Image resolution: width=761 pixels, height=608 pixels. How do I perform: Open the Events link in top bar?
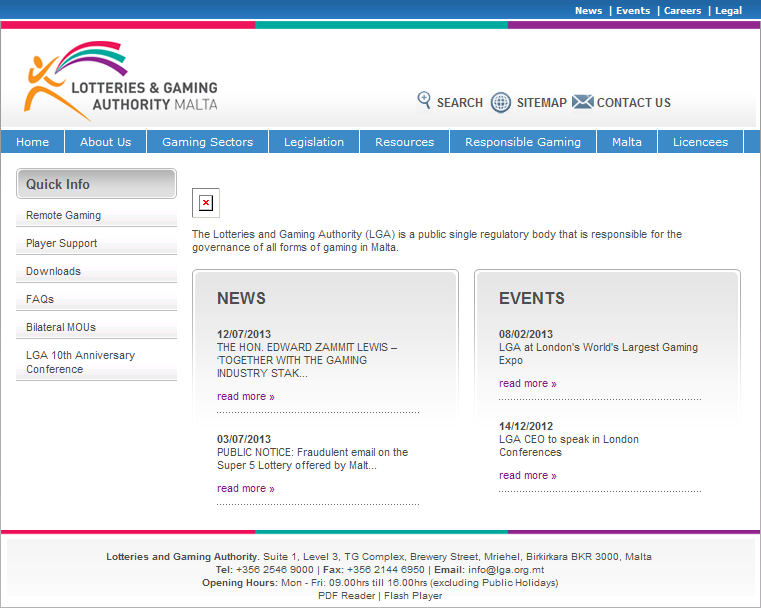pyautogui.click(x=633, y=11)
